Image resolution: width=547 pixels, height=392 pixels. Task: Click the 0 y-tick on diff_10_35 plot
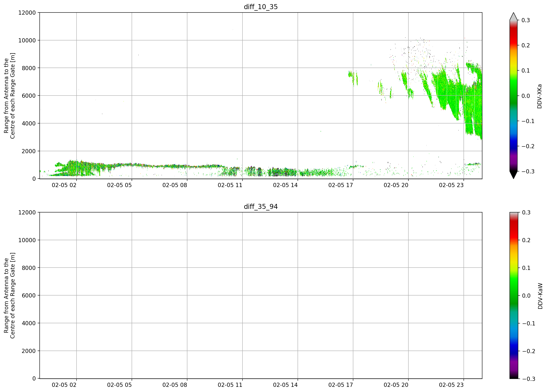(x=34, y=179)
